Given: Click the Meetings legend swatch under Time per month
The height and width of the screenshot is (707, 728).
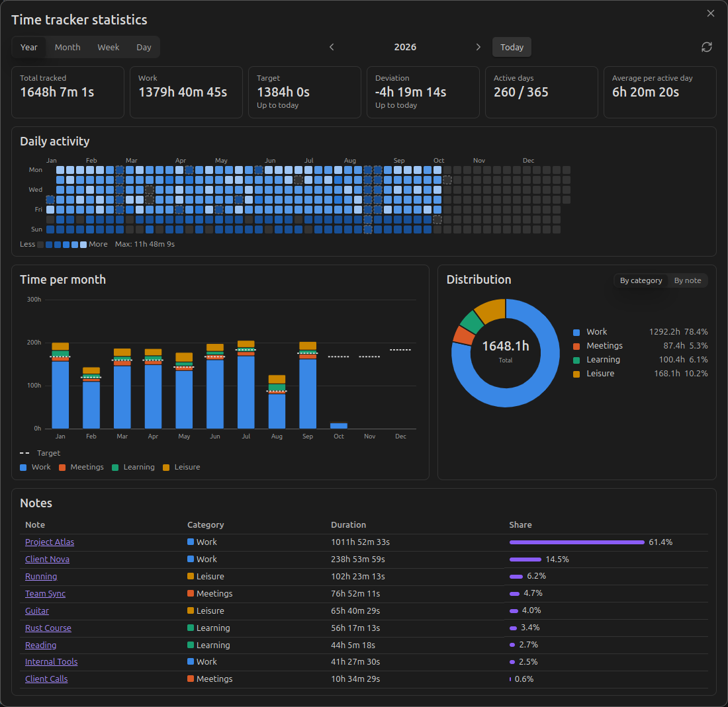Looking at the screenshot, I should pyautogui.click(x=62, y=467).
